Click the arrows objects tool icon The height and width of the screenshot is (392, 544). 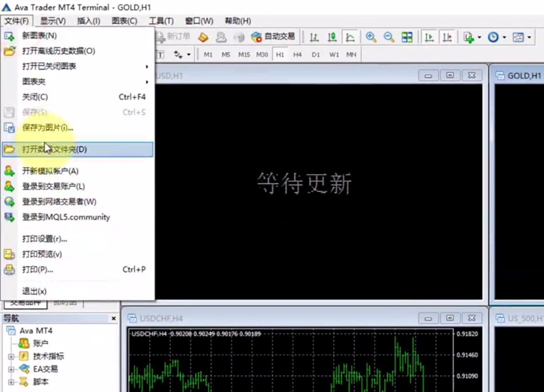pos(178,55)
